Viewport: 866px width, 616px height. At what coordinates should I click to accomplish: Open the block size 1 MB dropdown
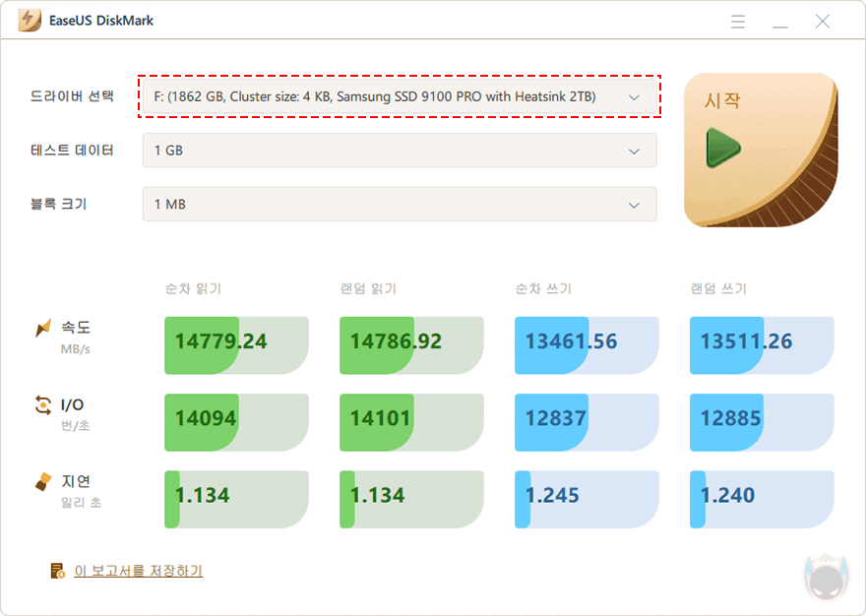(x=400, y=205)
